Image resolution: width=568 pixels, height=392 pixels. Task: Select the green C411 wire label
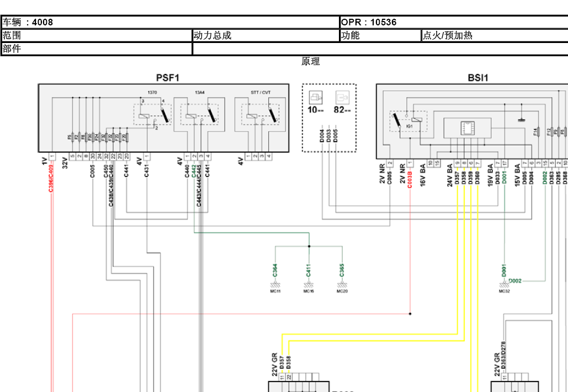pos(309,270)
